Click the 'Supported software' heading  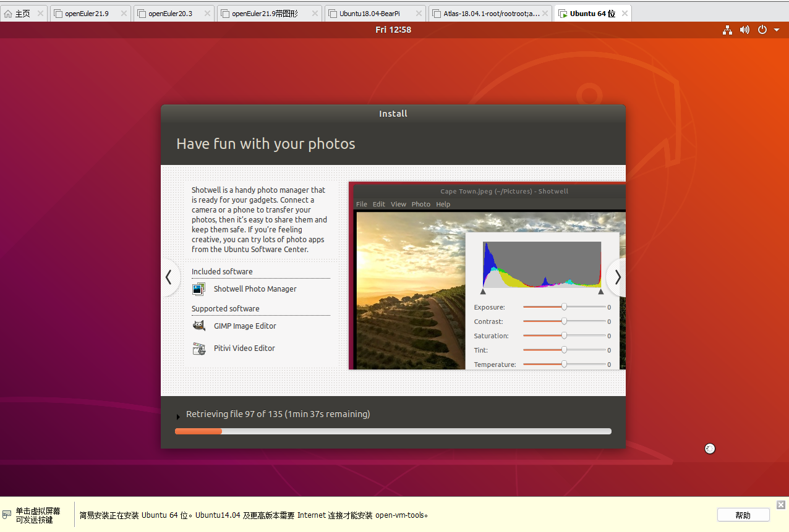[x=226, y=309]
